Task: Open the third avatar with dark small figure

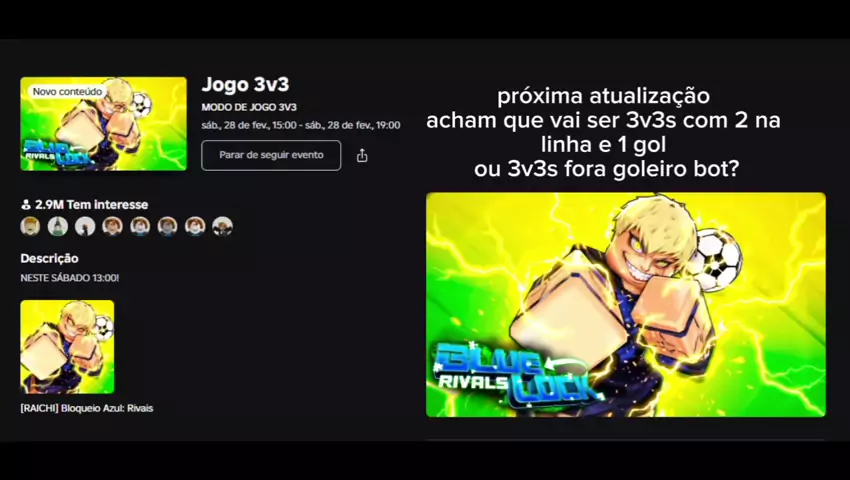Action: click(x=85, y=226)
